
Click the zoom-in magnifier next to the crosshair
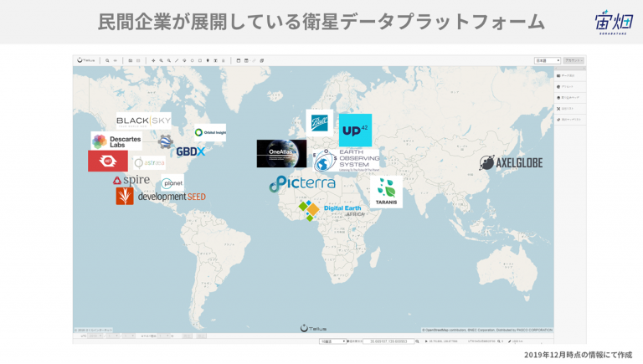161,60
